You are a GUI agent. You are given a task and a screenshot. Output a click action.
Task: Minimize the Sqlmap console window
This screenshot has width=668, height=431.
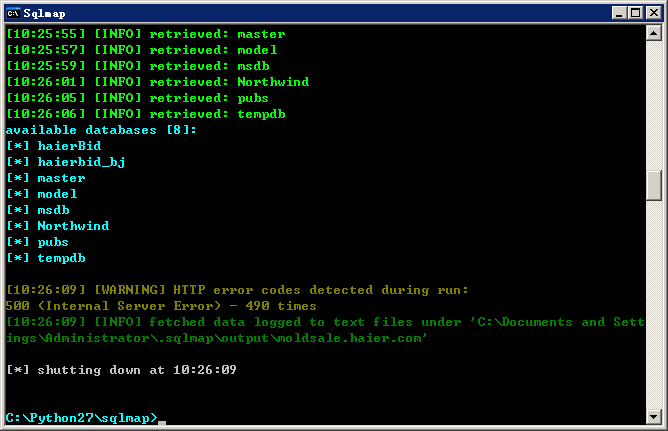coord(619,13)
